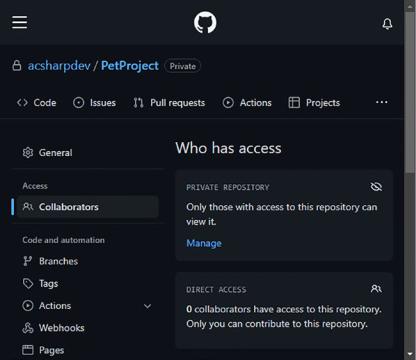Open the Code tab

37,103
